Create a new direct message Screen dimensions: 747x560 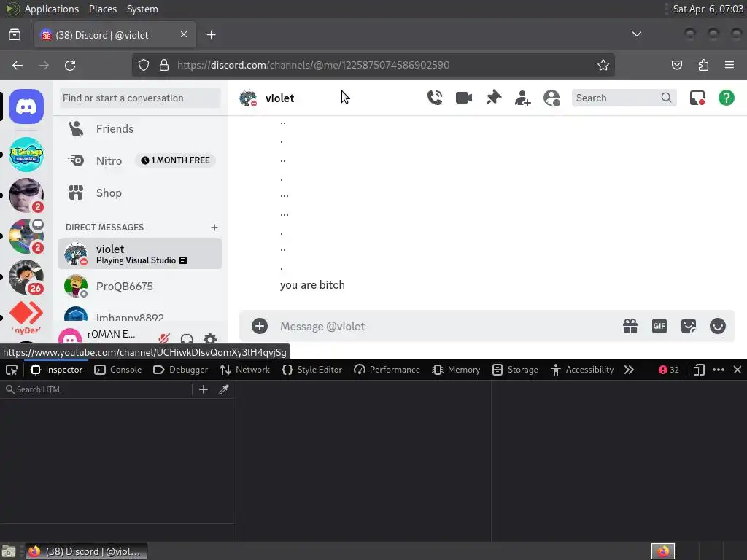point(214,227)
